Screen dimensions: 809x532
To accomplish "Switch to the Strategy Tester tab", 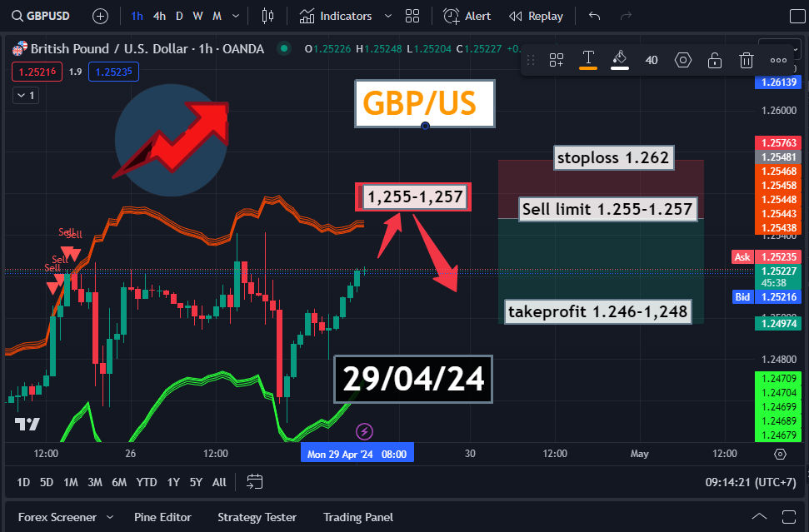I will (x=257, y=517).
